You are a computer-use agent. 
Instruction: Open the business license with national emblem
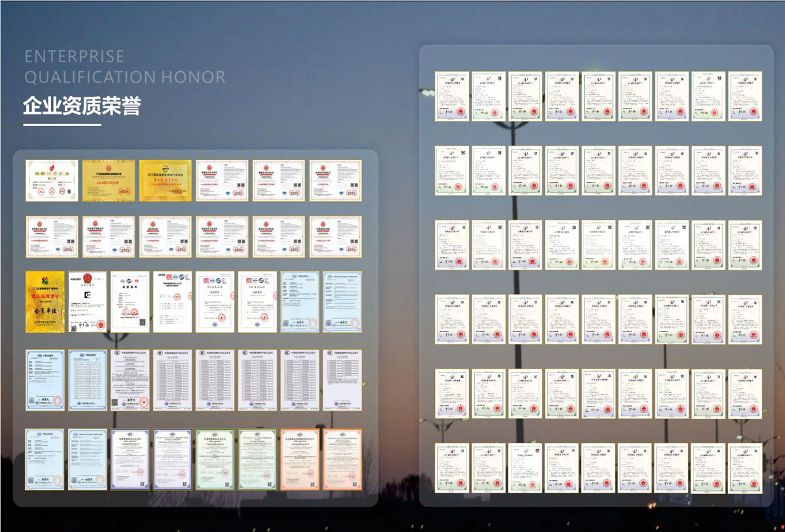pyautogui.click(x=87, y=301)
